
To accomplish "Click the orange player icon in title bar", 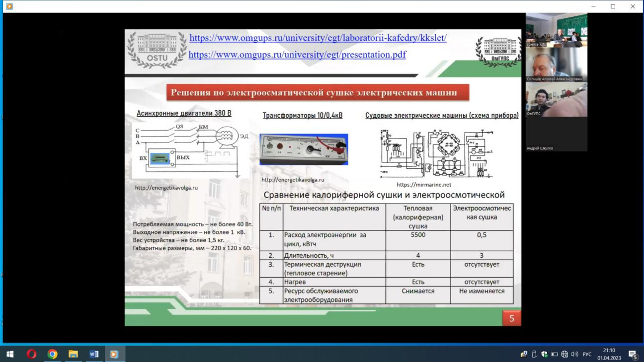I will click(x=9, y=6).
